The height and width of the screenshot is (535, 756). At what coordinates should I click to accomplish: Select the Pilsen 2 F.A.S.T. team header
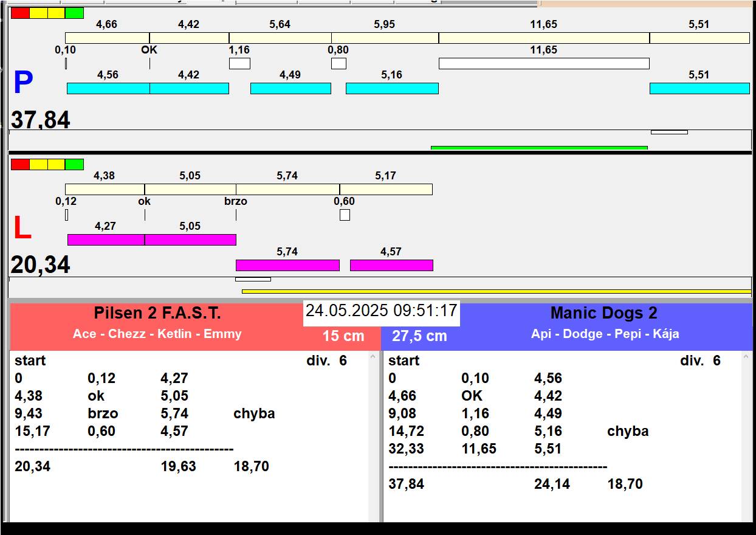157,314
